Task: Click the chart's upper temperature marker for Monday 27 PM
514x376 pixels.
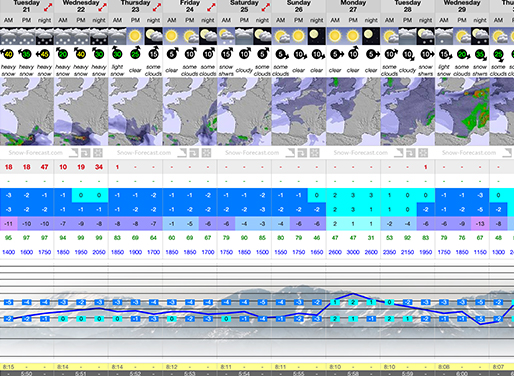Action: (353, 302)
